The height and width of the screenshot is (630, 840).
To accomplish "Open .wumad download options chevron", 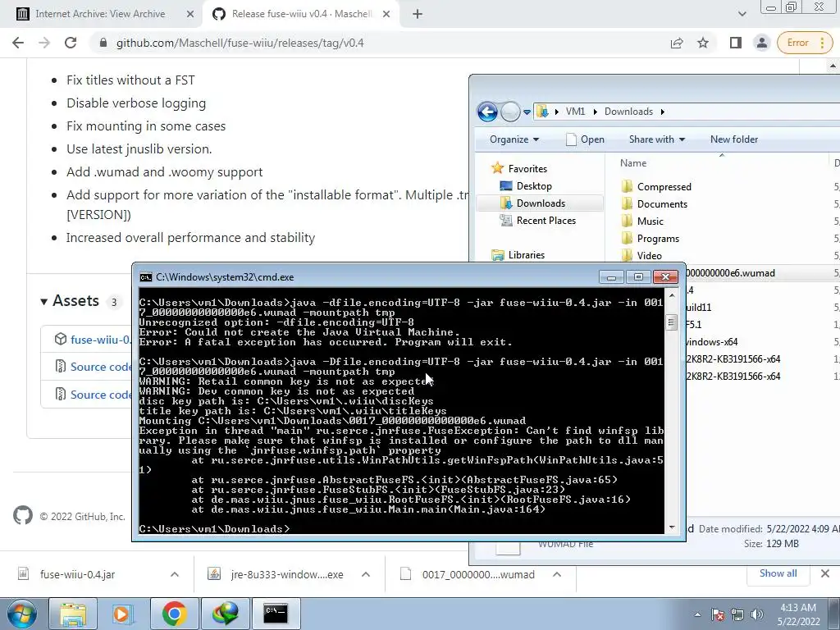I will tap(557, 574).
